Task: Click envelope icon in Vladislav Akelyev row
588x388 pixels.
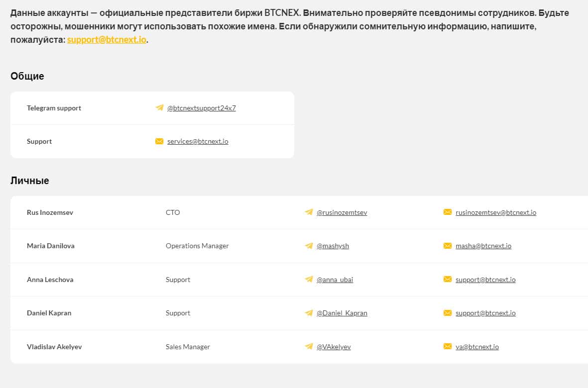Action: pyautogui.click(x=447, y=346)
